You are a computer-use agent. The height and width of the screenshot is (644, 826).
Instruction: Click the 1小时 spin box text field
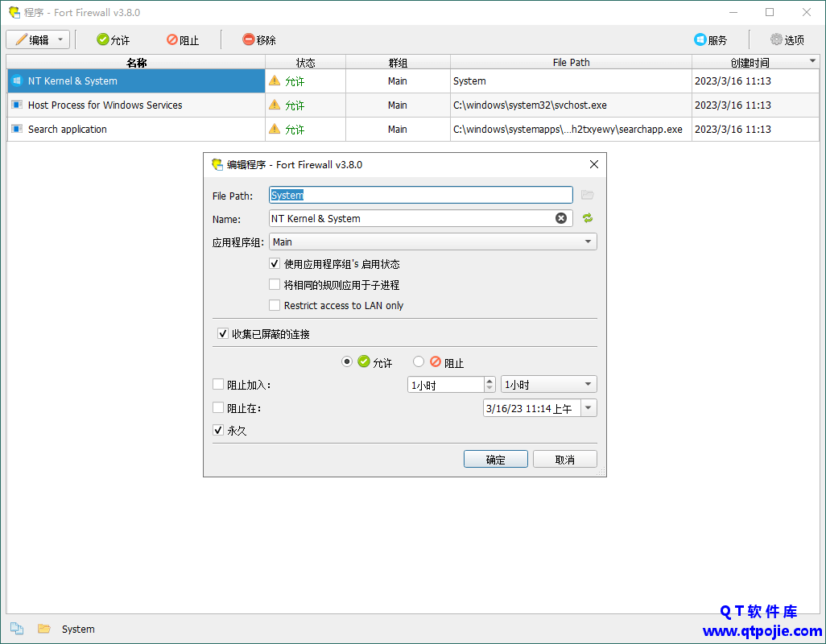click(x=446, y=385)
